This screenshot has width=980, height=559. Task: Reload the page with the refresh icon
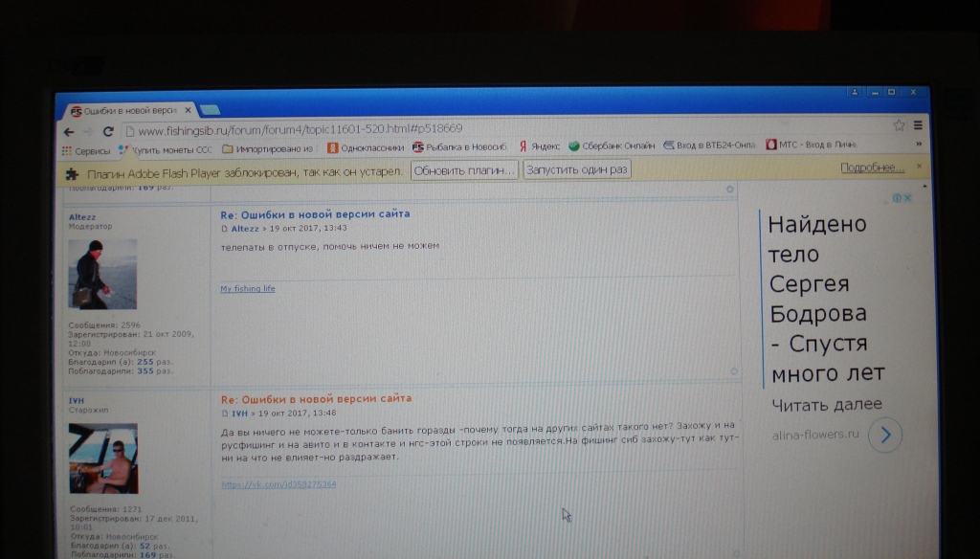(x=108, y=131)
